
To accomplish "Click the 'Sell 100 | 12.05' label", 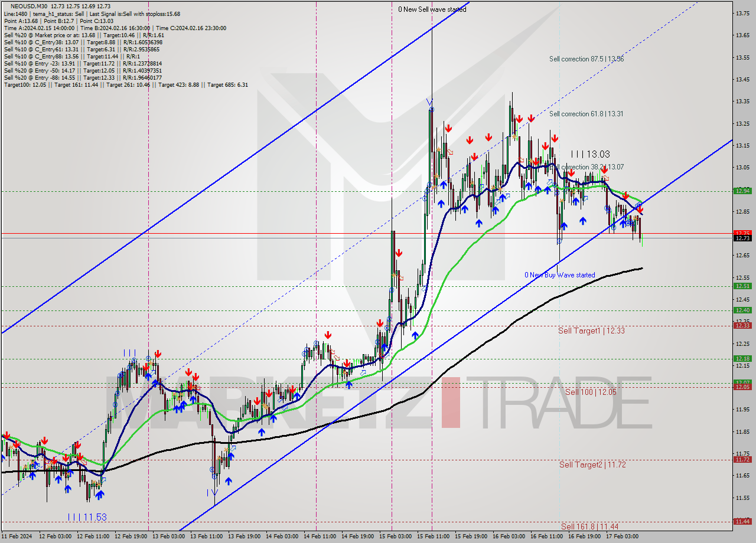I will tap(591, 392).
